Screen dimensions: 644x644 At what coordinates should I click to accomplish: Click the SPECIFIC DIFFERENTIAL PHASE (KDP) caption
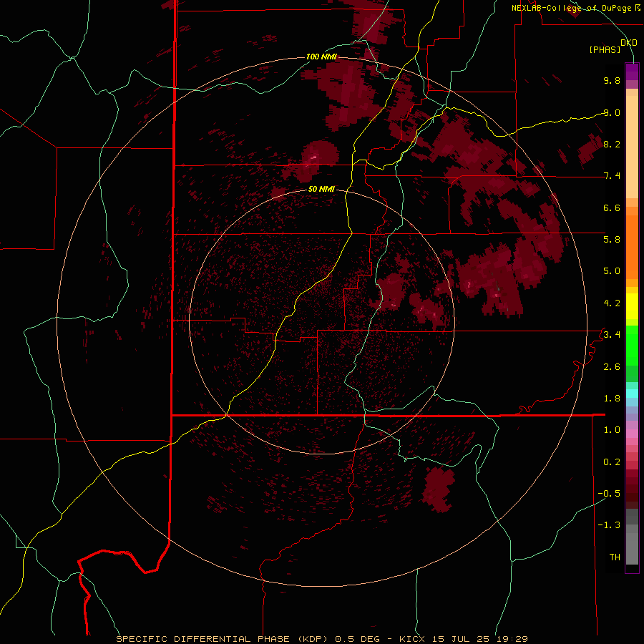click(x=222, y=639)
